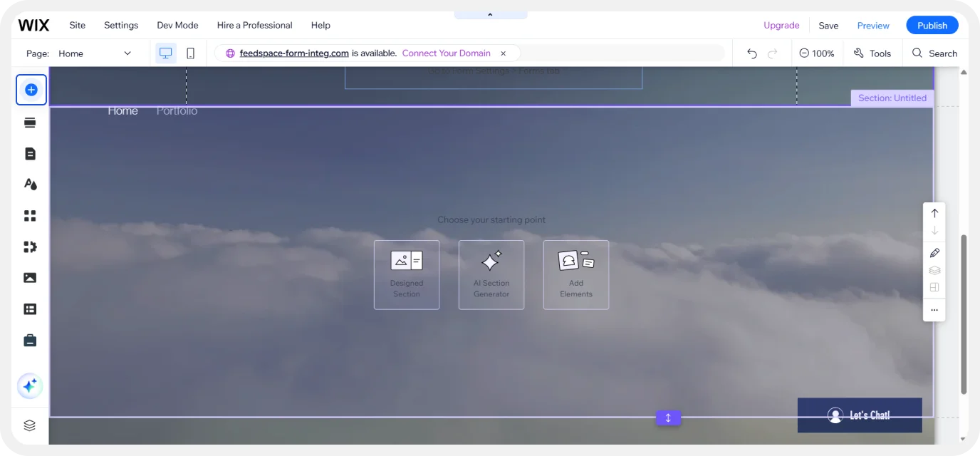
Task: Open the Pages panel in the left sidebar
Action: (30, 153)
